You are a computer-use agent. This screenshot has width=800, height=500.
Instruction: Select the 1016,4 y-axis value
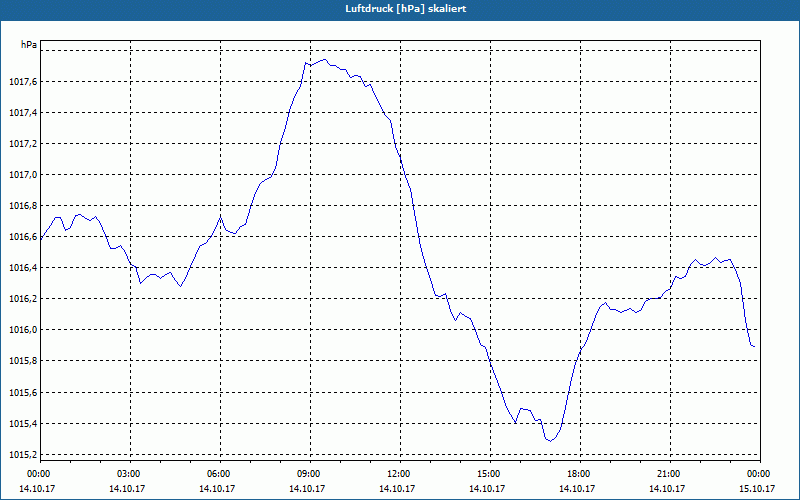coord(23,268)
